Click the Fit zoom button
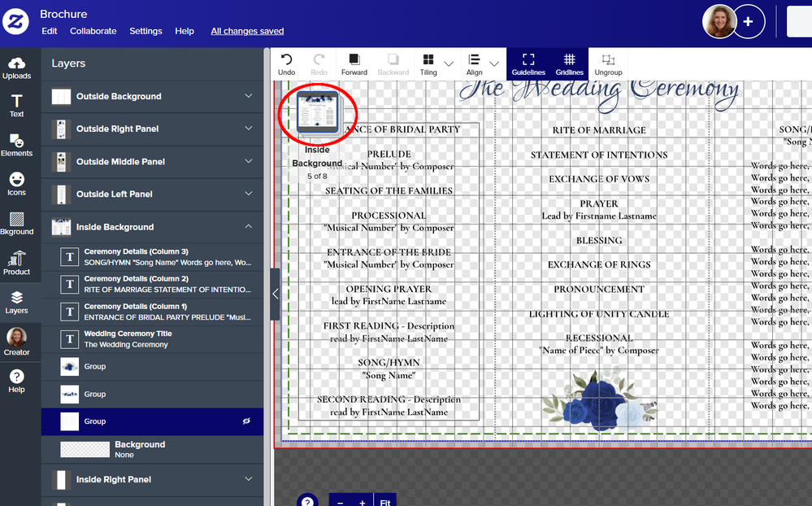 (385, 502)
